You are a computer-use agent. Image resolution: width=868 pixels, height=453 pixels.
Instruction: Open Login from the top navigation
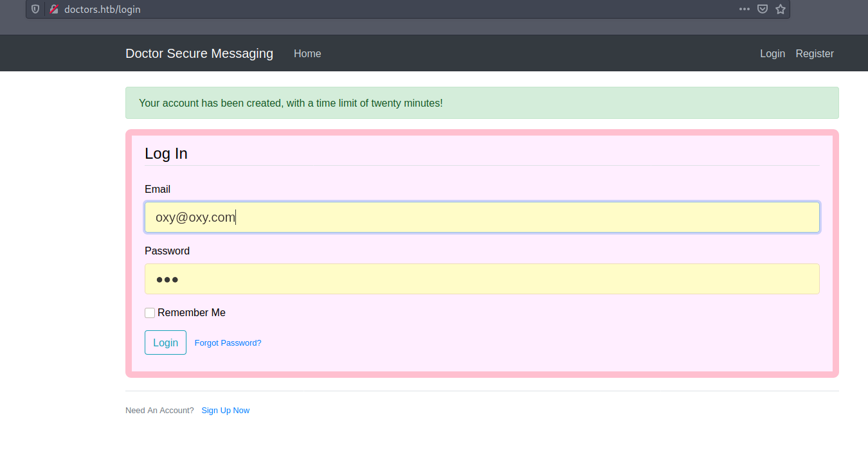[772, 53]
